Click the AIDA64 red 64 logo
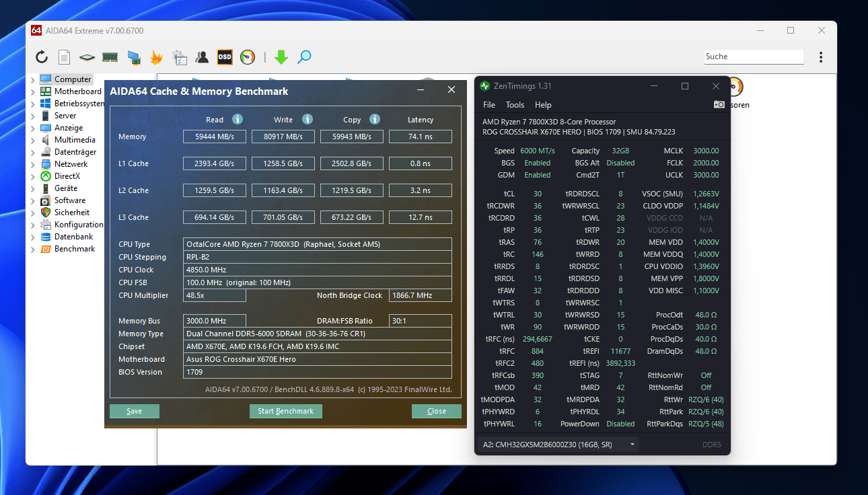This screenshot has width=868, height=495. point(36,30)
